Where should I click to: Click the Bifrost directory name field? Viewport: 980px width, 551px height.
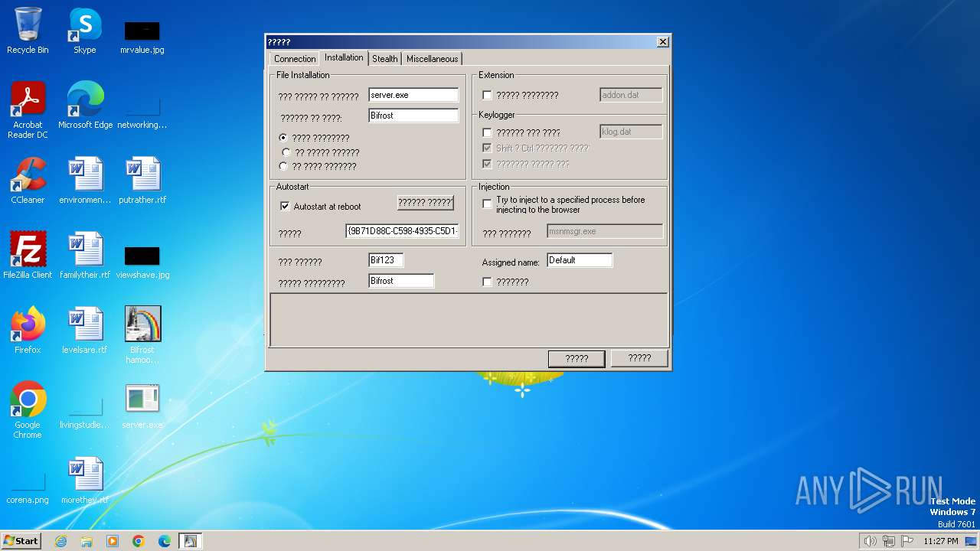pos(413,116)
